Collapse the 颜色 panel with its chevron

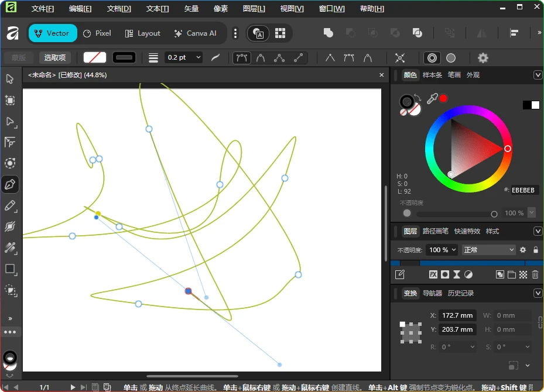[x=538, y=75]
